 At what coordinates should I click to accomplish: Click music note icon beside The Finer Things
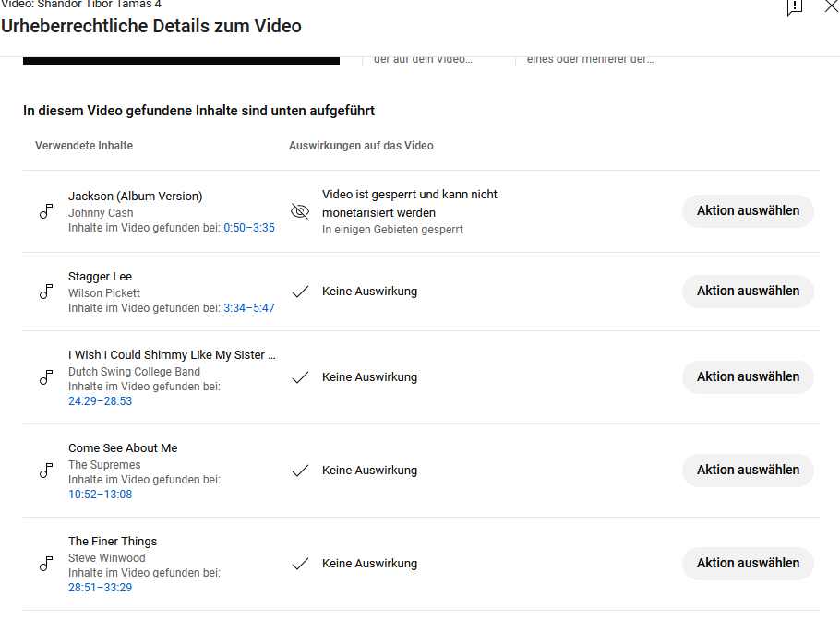pos(46,564)
